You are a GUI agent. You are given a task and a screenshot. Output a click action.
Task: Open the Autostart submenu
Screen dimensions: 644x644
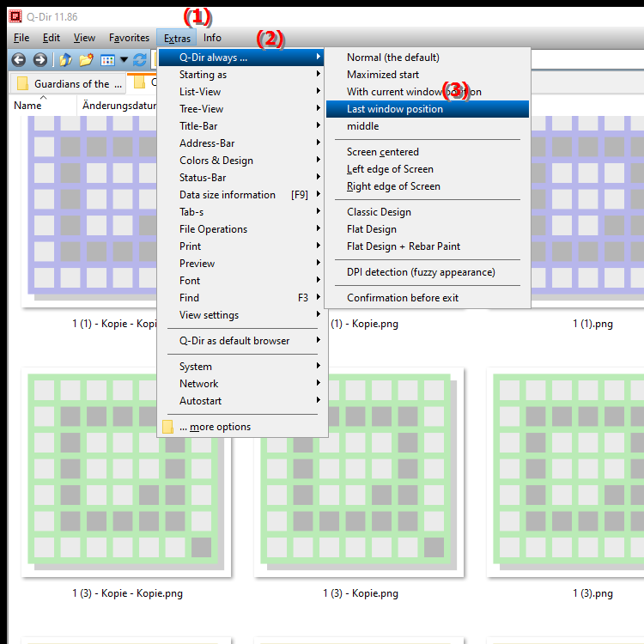[x=241, y=401]
